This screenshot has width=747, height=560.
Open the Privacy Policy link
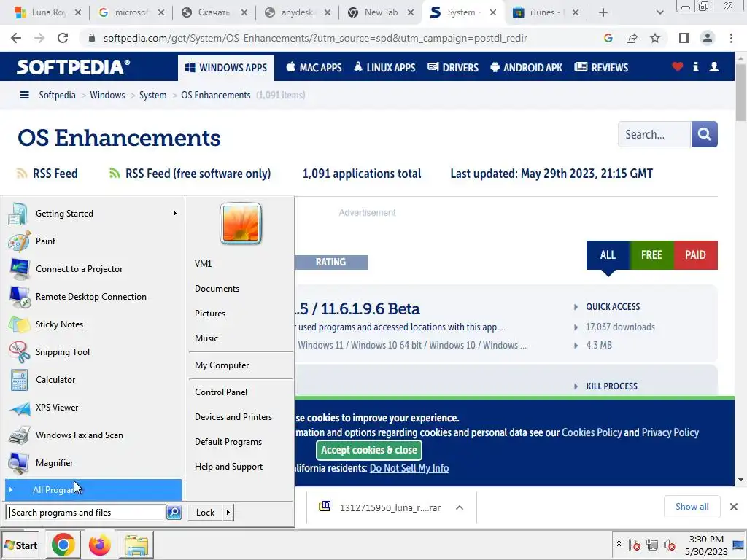pyautogui.click(x=670, y=432)
